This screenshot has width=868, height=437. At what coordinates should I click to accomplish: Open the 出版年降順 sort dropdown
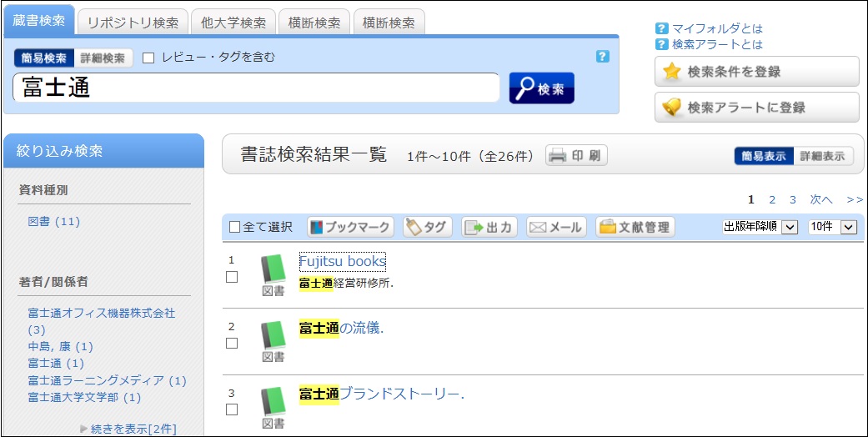click(x=760, y=227)
